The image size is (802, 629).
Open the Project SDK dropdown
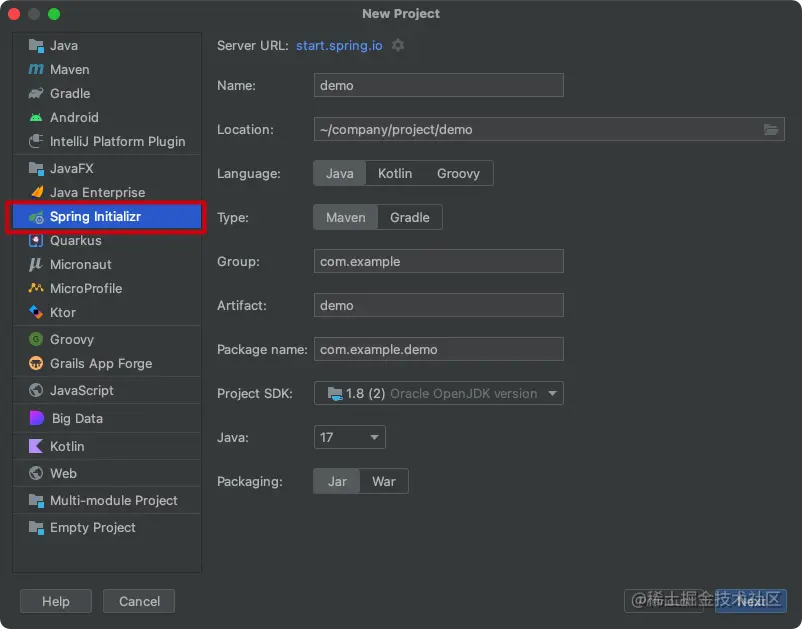439,393
